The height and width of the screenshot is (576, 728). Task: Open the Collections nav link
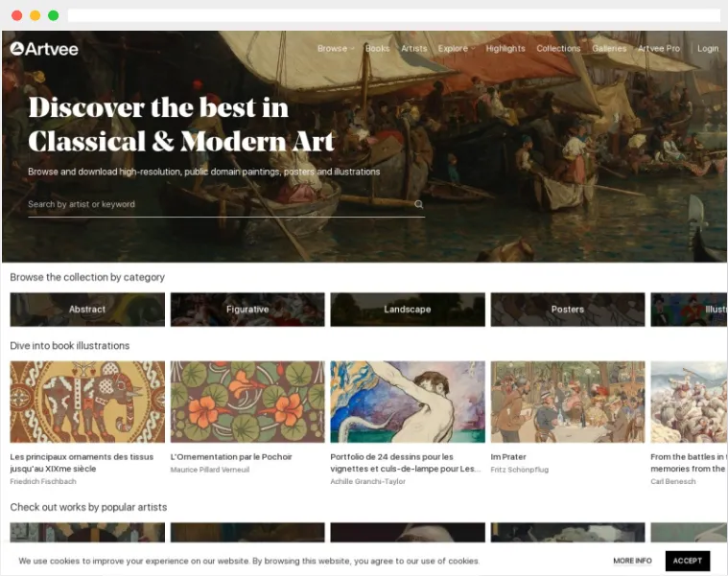[x=558, y=48]
